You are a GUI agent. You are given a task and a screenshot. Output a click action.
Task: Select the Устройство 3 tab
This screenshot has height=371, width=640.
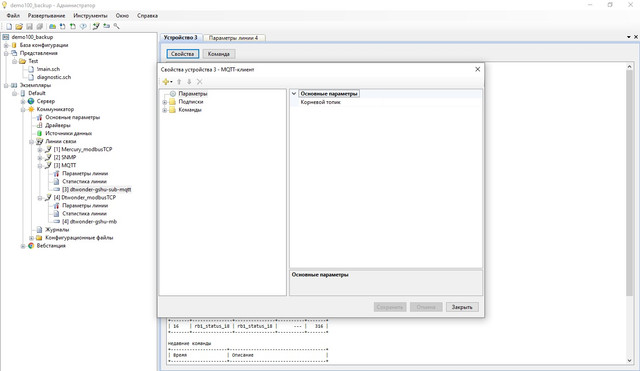tap(180, 37)
